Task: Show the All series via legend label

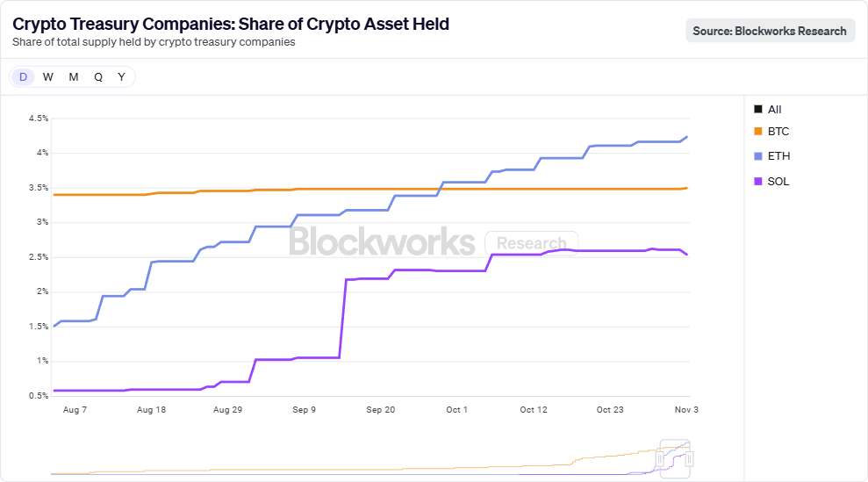Action: 775,110
